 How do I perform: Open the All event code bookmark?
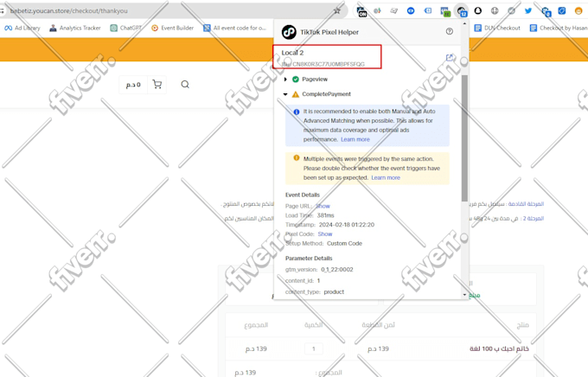(234, 29)
